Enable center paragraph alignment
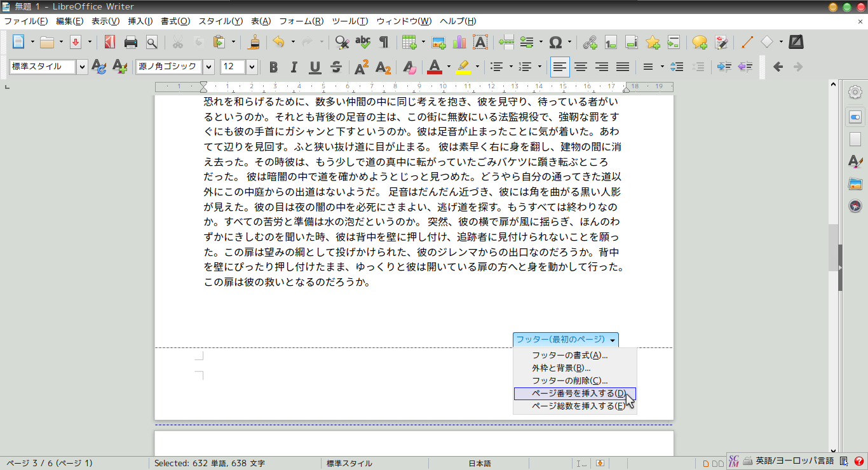 [x=580, y=67]
